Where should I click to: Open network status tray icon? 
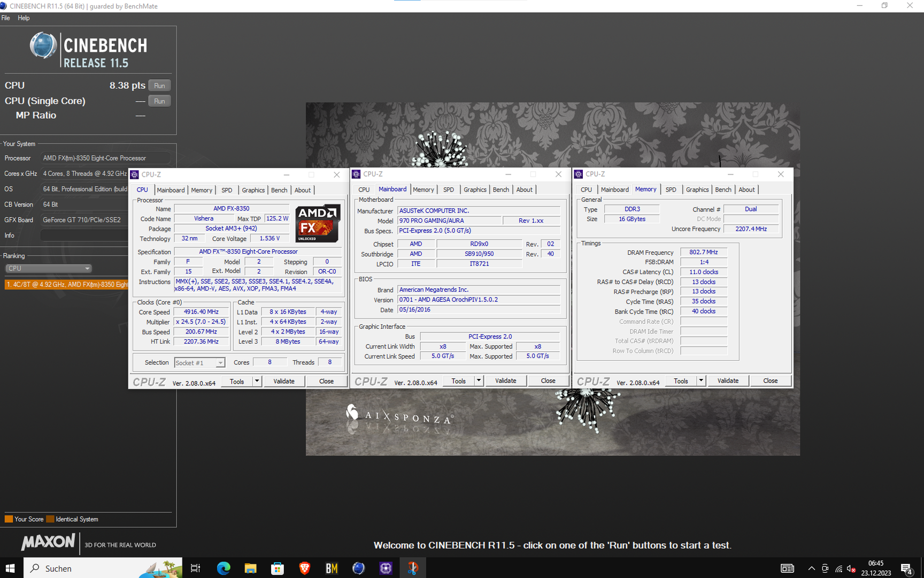[838, 568]
